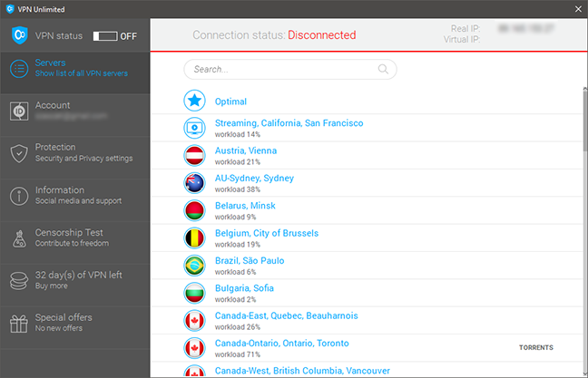
Task: Click the VPN Unlimited shield logo in sidebar
Action: (19, 35)
